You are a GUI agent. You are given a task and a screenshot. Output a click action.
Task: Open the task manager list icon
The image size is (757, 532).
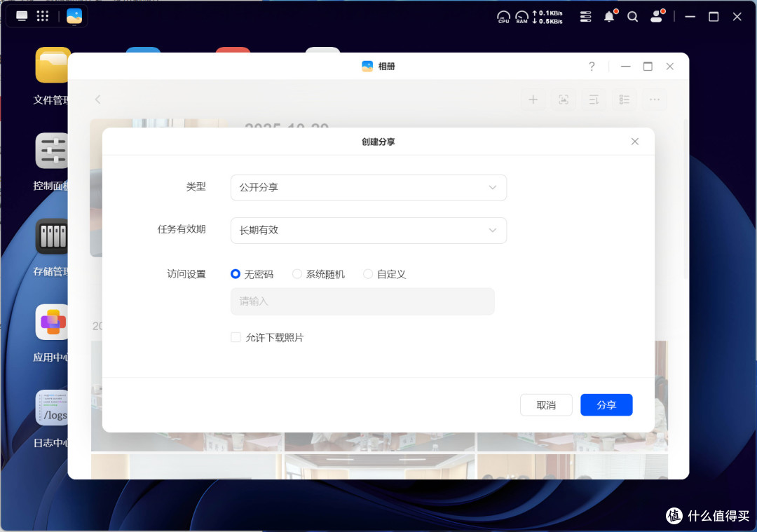585,17
